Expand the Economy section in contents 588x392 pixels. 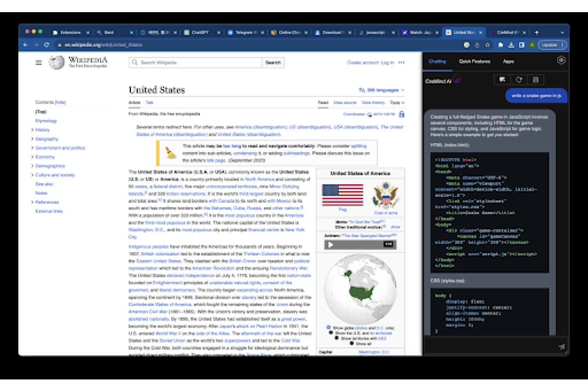pyautogui.click(x=32, y=157)
